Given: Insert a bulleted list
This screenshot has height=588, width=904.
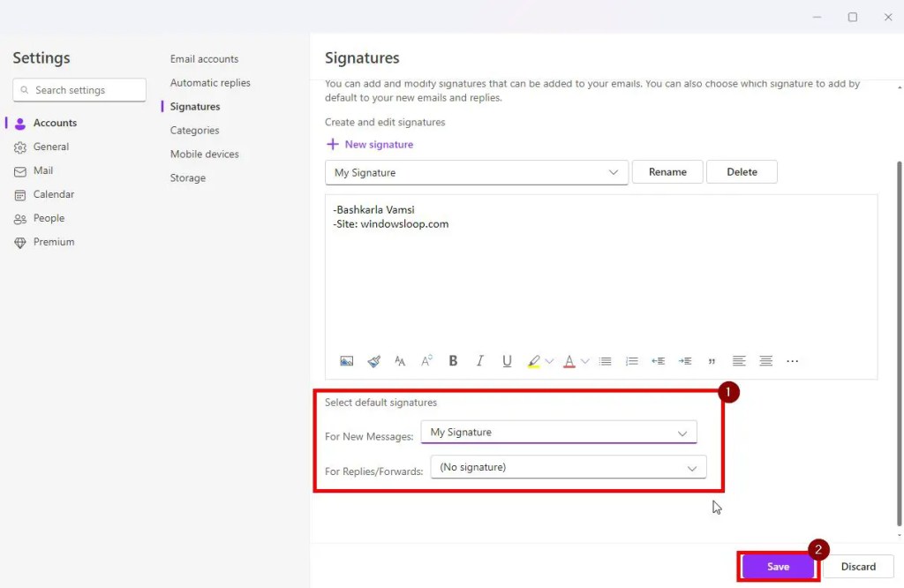Looking at the screenshot, I should click(x=605, y=360).
